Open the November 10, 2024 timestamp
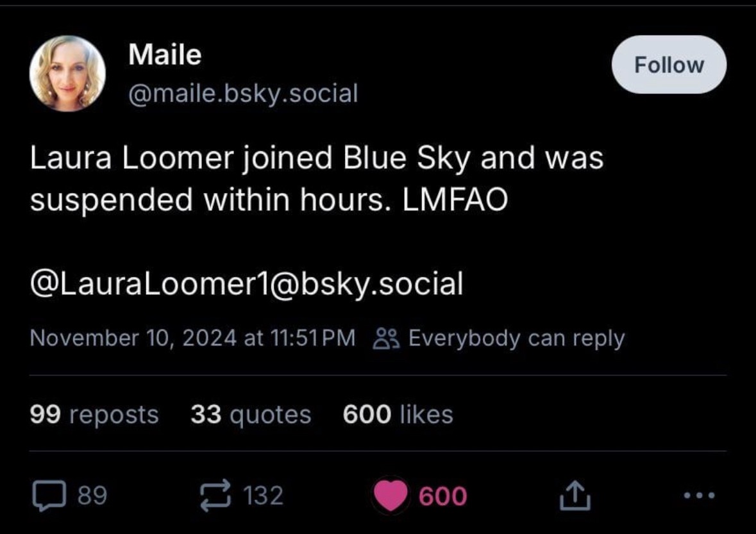Image resolution: width=756 pixels, height=534 pixels. (192, 337)
